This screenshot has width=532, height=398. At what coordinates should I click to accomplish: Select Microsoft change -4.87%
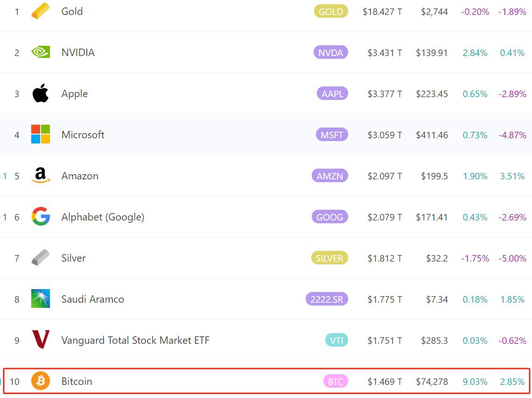(x=512, y=135)
